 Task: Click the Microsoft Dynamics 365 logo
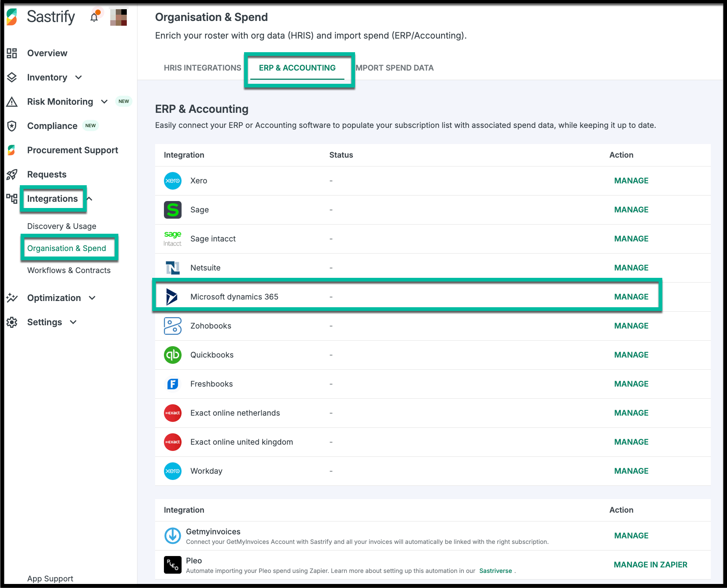click(172, 297)
